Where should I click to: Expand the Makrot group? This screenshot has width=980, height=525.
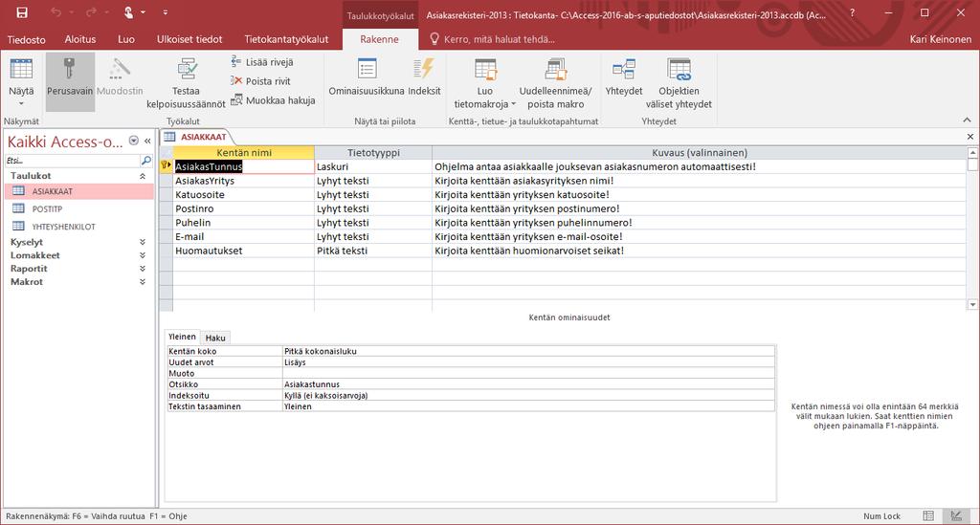[143, 281]
